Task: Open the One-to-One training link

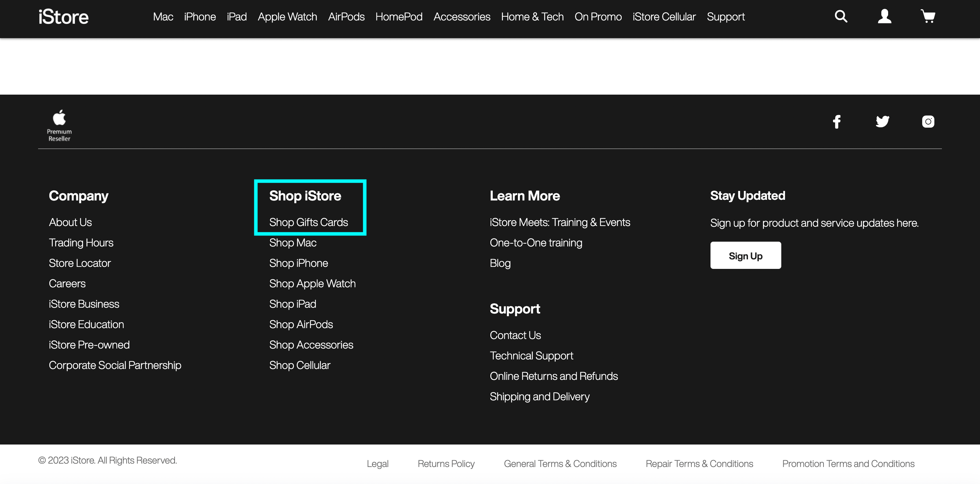Action: point(536,243)
